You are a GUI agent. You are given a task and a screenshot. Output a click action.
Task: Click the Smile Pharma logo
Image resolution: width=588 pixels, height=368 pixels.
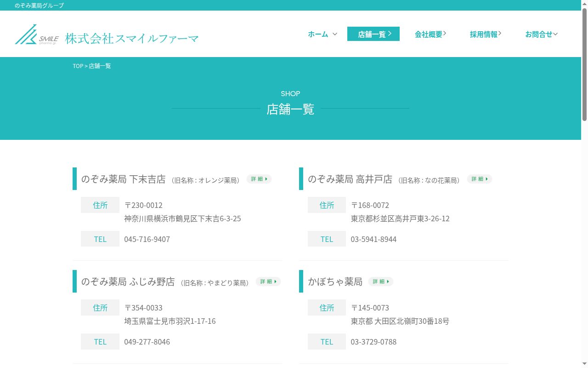tap(37, 34)
